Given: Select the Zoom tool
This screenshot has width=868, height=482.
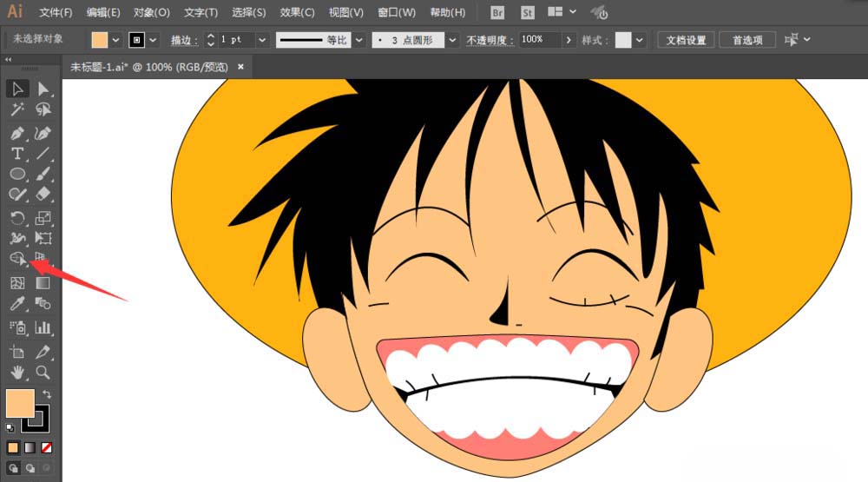Looking at the screenshot, I should (x=43, y=373).
